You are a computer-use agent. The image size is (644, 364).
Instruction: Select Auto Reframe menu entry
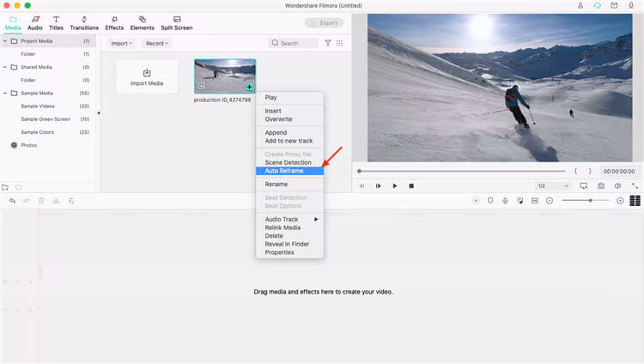pyautogui.click(x=289, y=171)
